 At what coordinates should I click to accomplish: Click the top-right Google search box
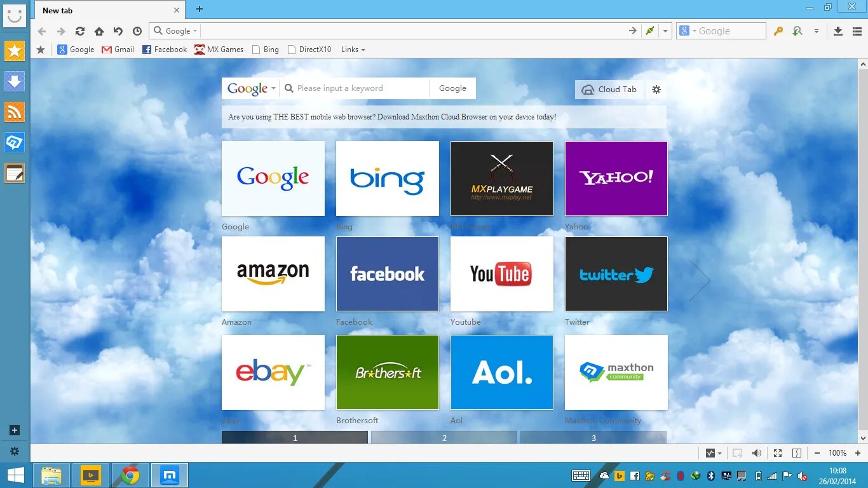tap(721, 31)
